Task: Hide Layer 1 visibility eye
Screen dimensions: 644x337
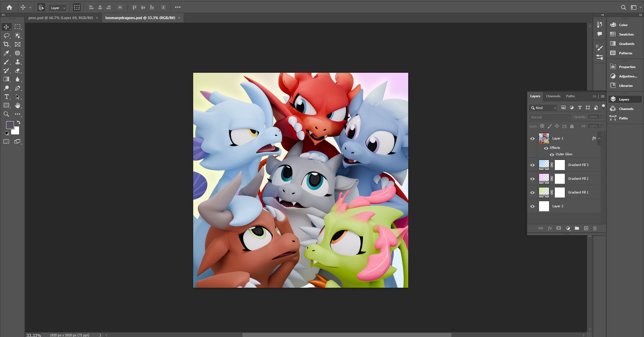Action: 532,138
